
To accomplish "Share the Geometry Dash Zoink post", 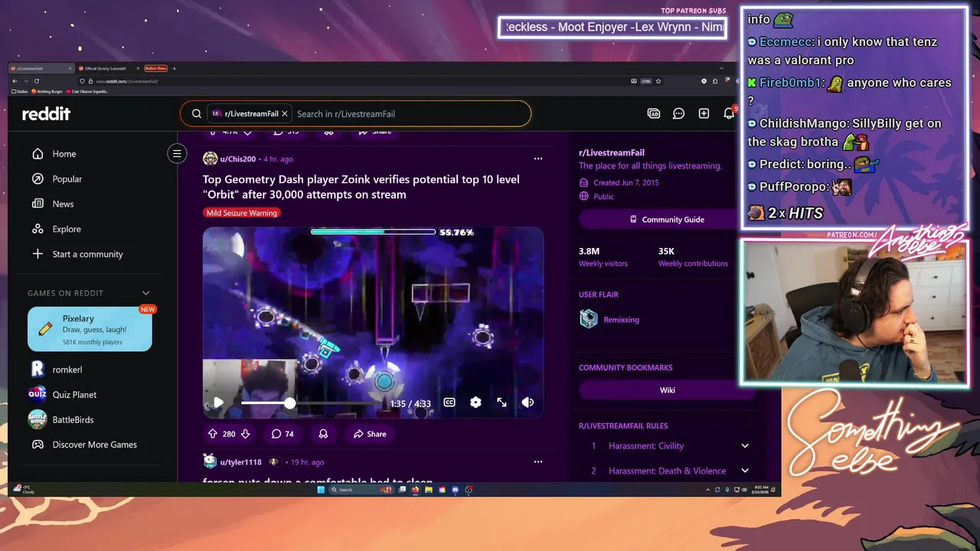I will pos(370,434).
